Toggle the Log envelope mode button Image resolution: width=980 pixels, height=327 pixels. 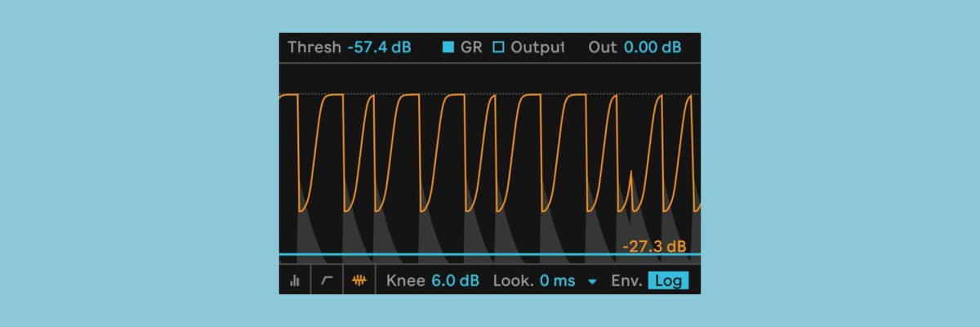point(668,281)
